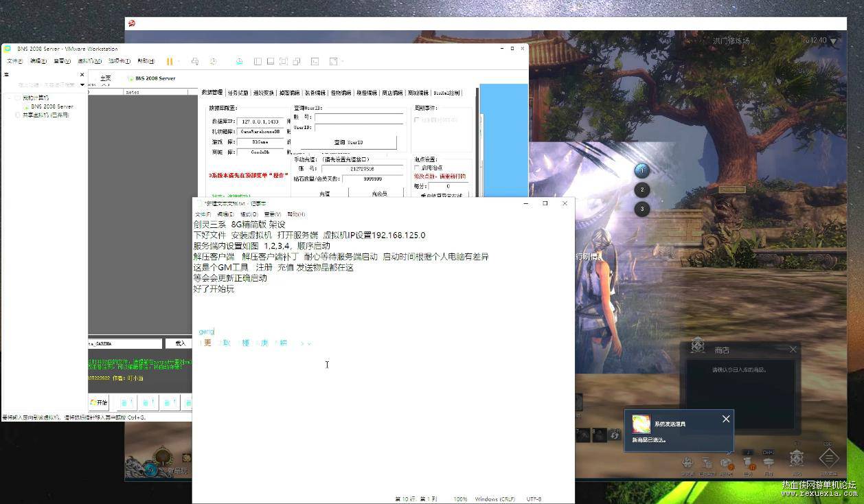
Task: Open the Notepad 查看 menu
Action: (x=273, y=214)
